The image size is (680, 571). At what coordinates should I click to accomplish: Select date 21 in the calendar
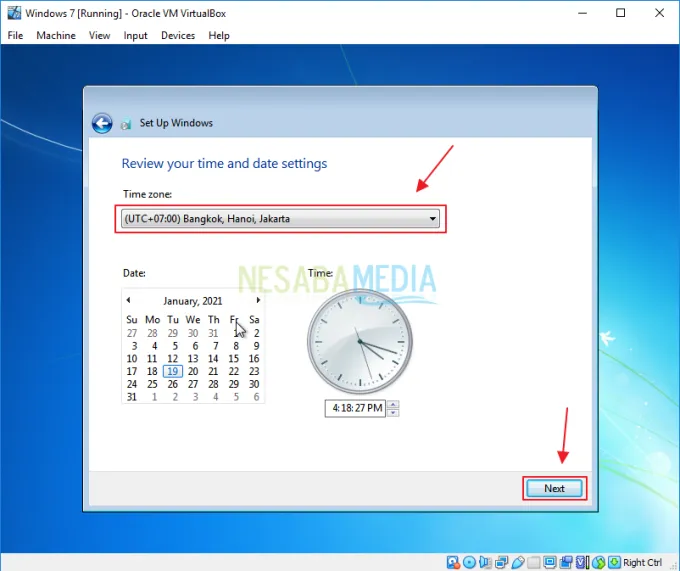pos(213,371)
